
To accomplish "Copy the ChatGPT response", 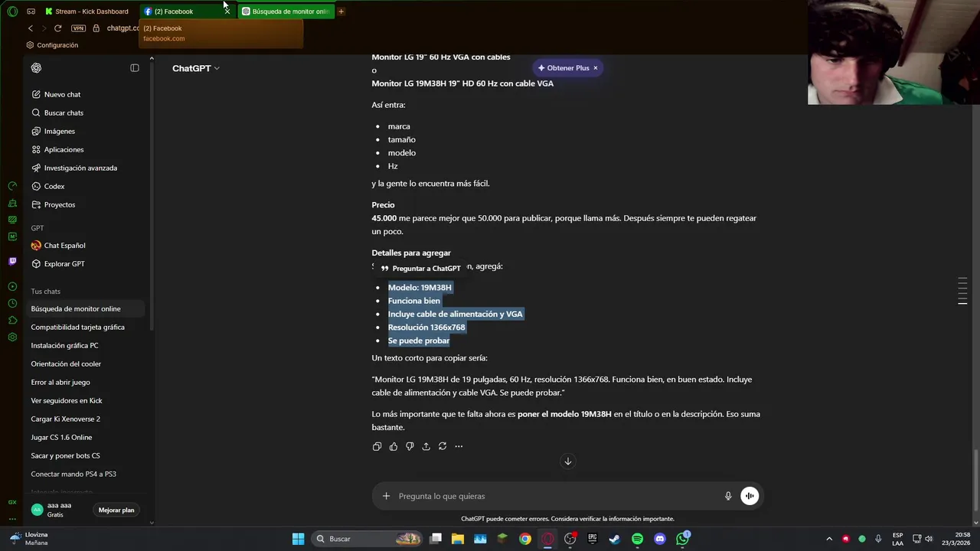I will (377, 446).
